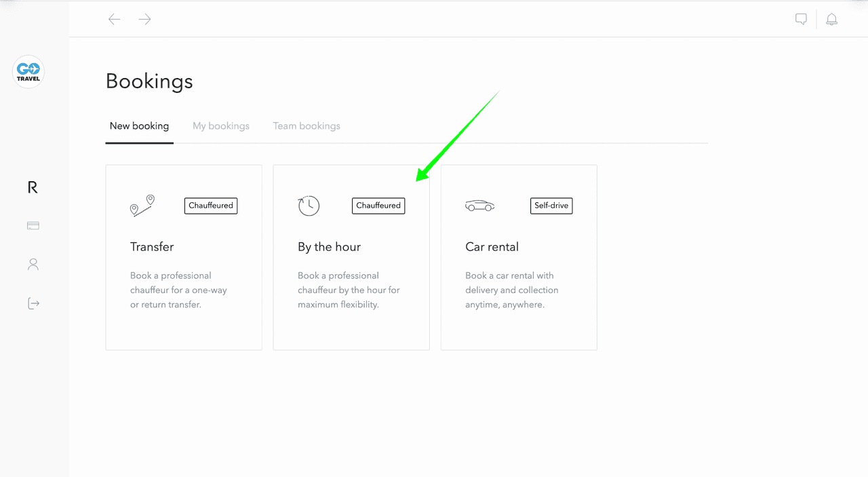The width and height of the screenshot is (868, 477).
Task: Click the logout icon in sidebar
Action: (33, 303)
